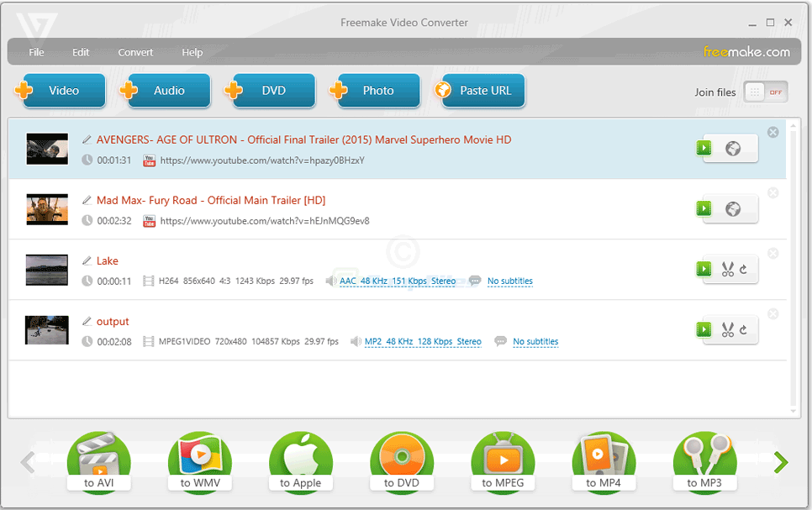Play the output video preview
The image size is (812, 510).
click(704, 329)
